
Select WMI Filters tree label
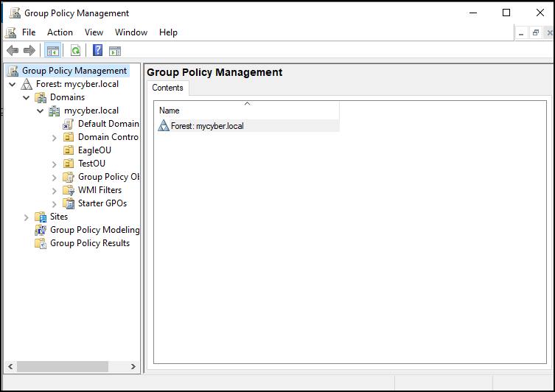click(x=100, y=190)
